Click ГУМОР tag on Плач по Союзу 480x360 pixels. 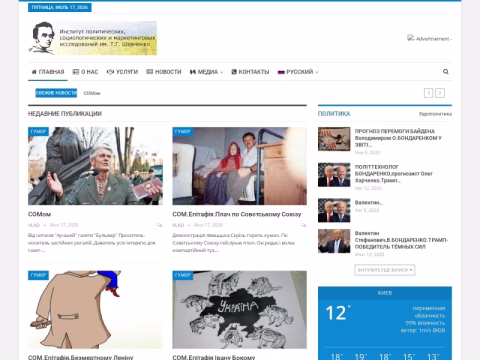183,131
